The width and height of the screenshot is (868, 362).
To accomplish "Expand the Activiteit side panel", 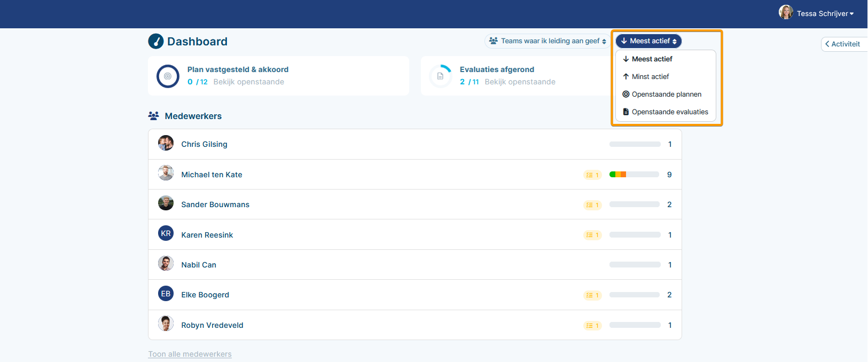I will click(843, 44).
